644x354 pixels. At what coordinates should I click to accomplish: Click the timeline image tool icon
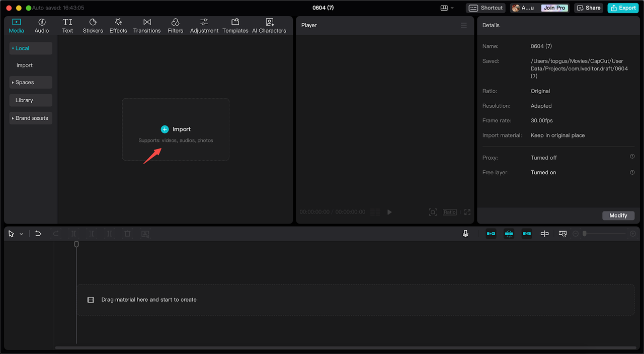tap(145, 234)
